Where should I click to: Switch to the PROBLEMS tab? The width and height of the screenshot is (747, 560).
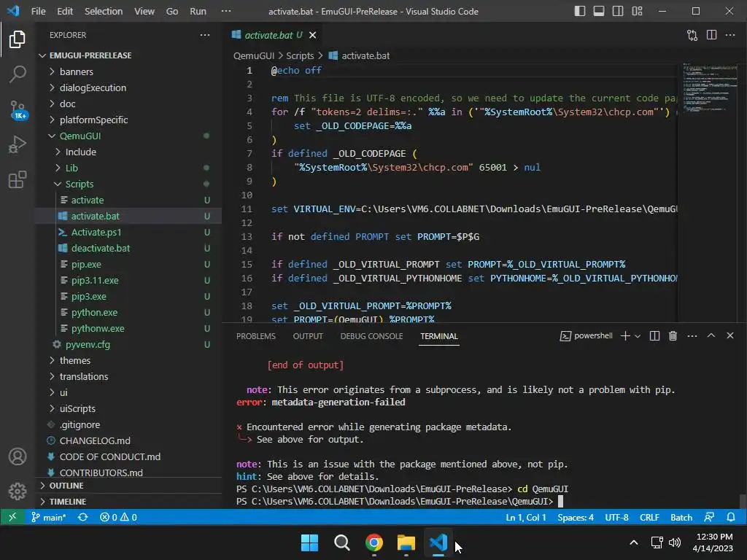click(x=256, y=336)
